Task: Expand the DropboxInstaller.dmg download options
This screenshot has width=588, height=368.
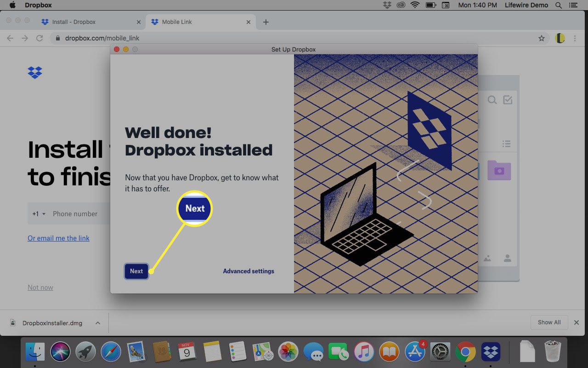Action: point(98,323)
